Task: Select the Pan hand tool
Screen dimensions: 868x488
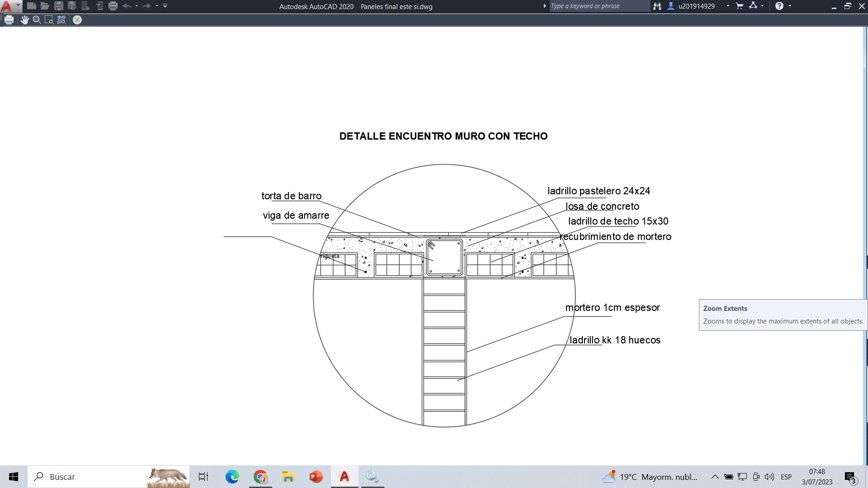Action: 24,20
